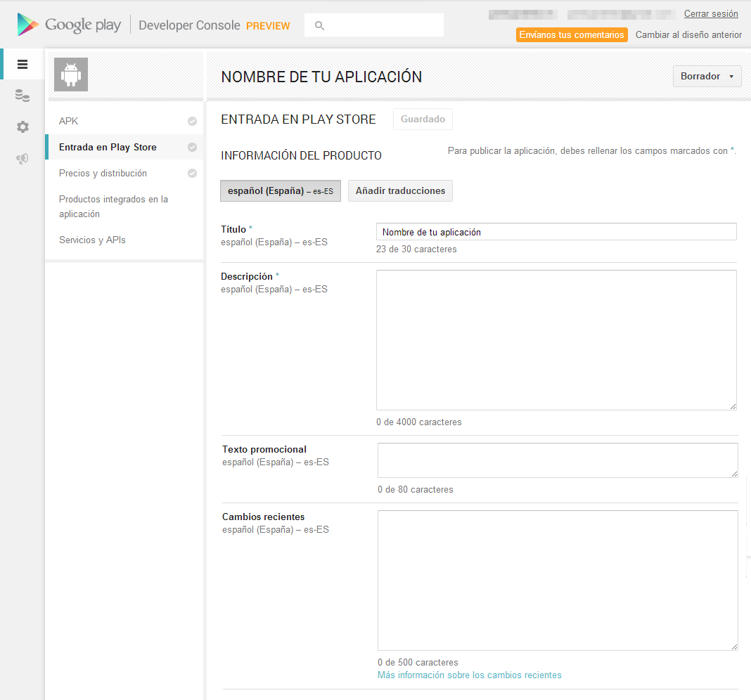
Task: Click check mark beside Precios y distribución
Action: [192, 174]
